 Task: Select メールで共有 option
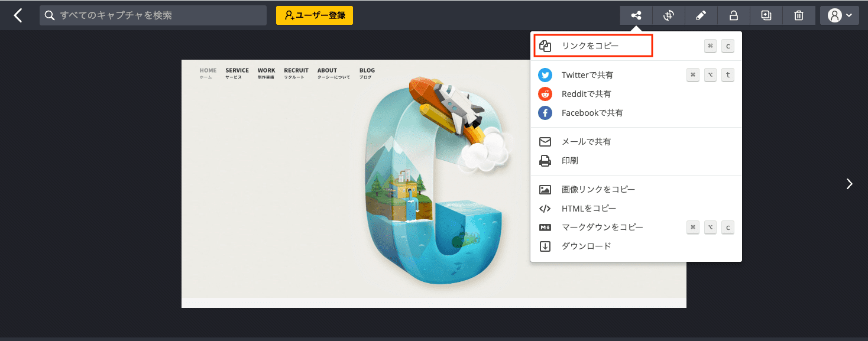636,142
